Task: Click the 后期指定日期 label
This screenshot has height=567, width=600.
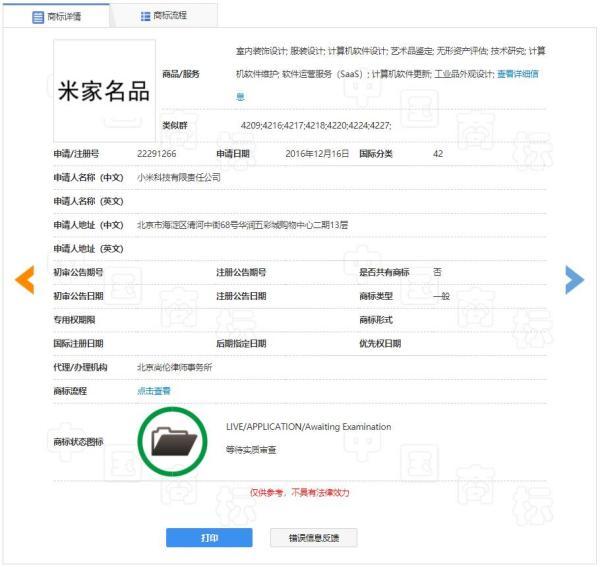Action: pos(241,344)
